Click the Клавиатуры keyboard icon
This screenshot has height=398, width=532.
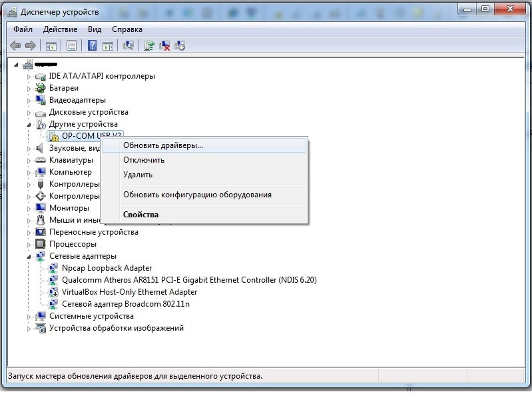click(41, 160)
